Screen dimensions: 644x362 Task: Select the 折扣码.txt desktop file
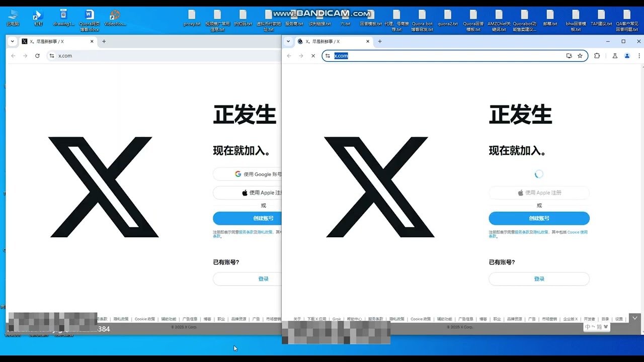tap(243, 18)
